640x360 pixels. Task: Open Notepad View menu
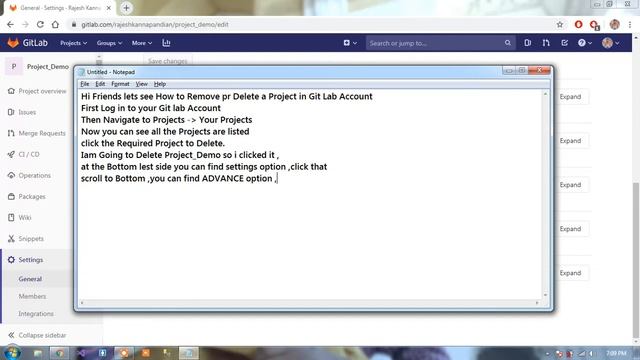[142, 84]
